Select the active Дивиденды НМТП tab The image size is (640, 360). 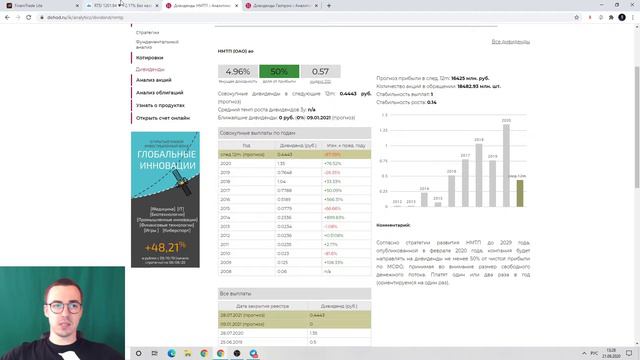tap(201, 6)
